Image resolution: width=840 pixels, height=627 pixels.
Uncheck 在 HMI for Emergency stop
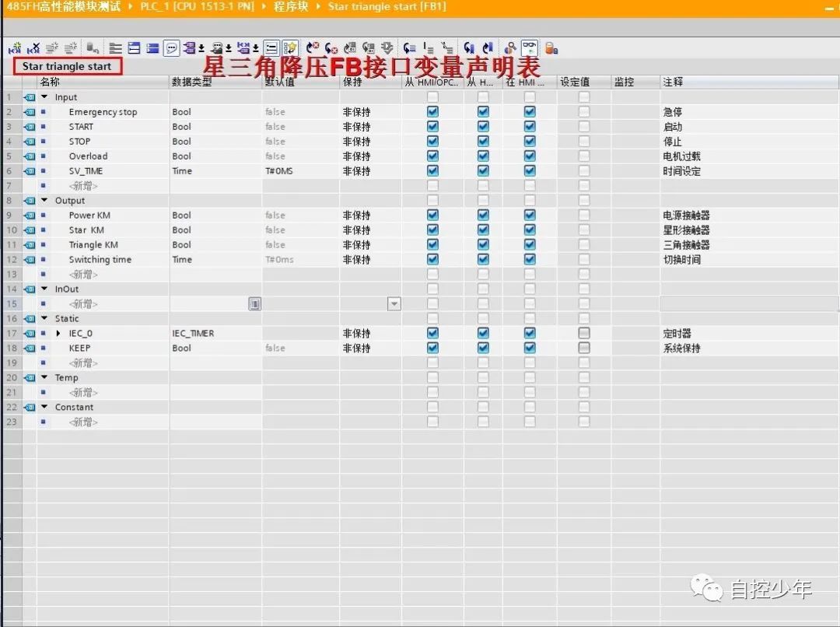pyautogui.click(x=529, y=111)
